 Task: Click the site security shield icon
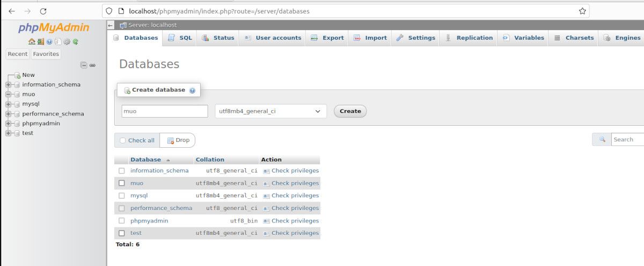[x=109, y=11]
